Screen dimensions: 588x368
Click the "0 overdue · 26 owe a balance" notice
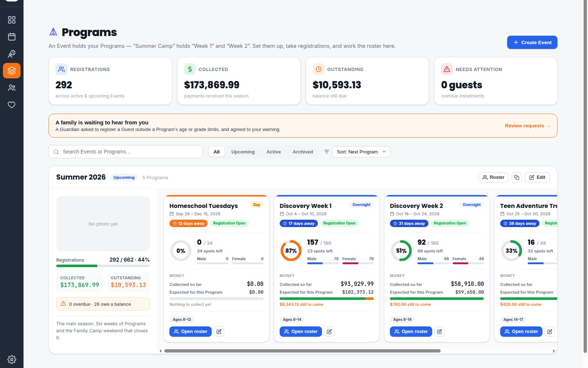[103, 304]
